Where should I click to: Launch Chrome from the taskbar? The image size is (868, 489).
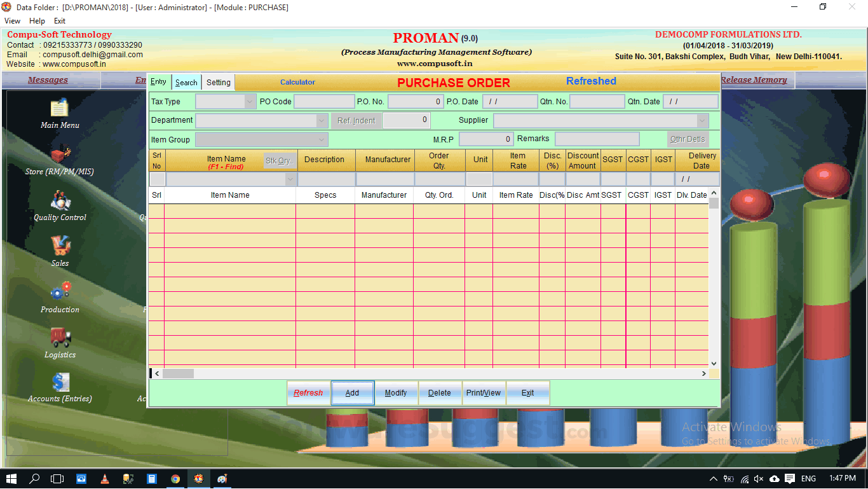tap(175, 478)
